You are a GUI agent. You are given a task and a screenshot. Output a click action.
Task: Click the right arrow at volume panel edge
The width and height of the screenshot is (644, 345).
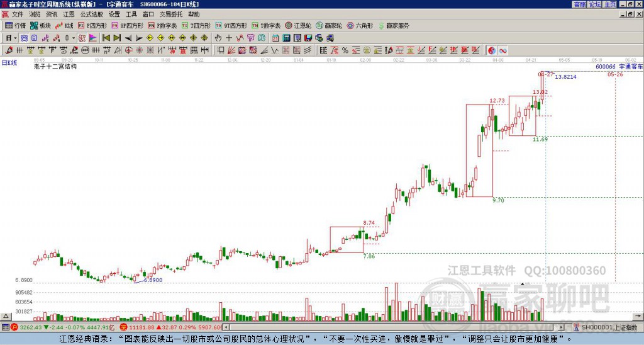[638, 316]
